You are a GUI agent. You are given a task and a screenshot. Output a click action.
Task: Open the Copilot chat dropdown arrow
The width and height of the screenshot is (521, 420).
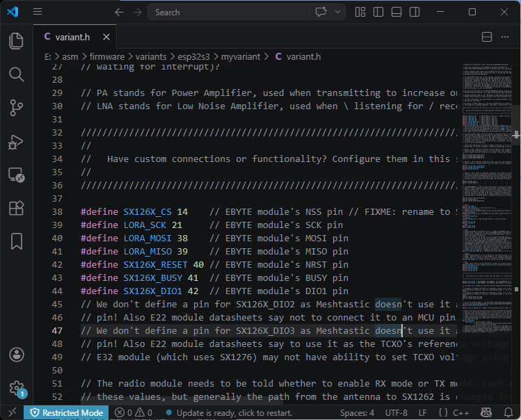pos(339,12)
